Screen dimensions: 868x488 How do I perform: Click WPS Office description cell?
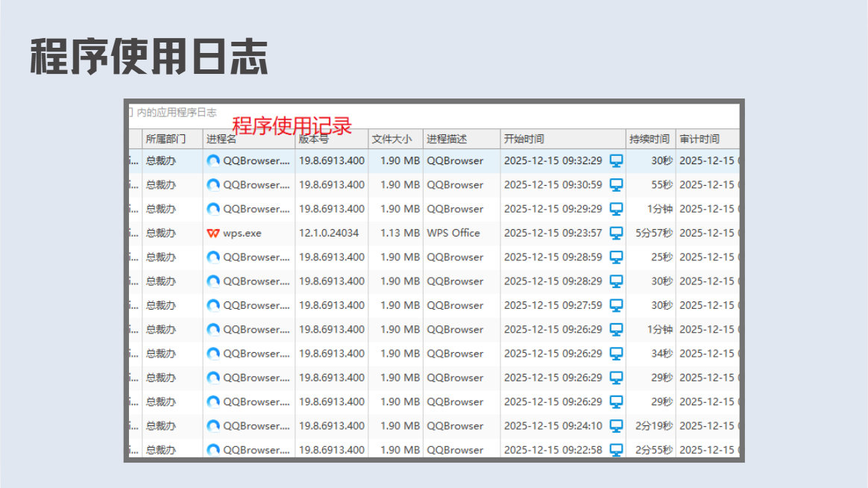click(x=453, y=234)
